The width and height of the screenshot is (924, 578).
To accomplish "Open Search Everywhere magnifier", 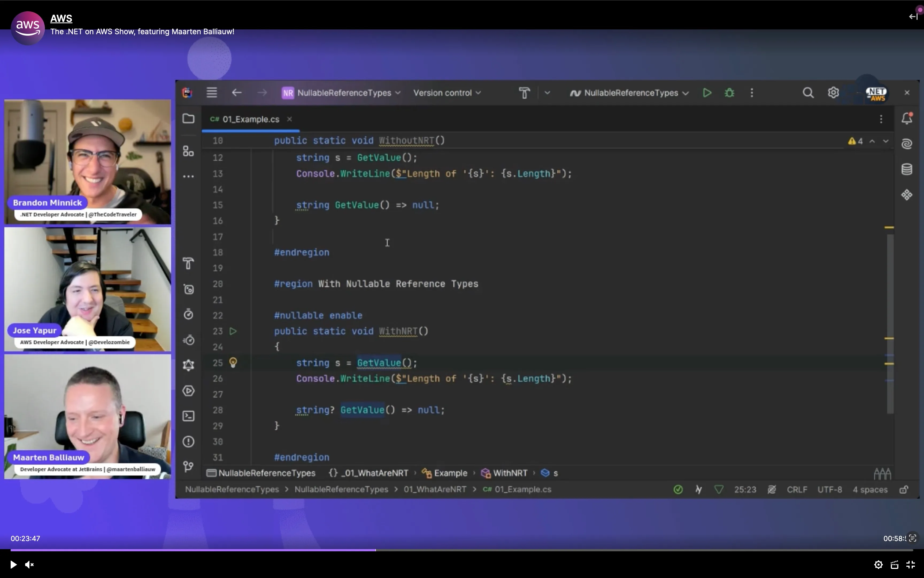I will (x=808, y=93).
